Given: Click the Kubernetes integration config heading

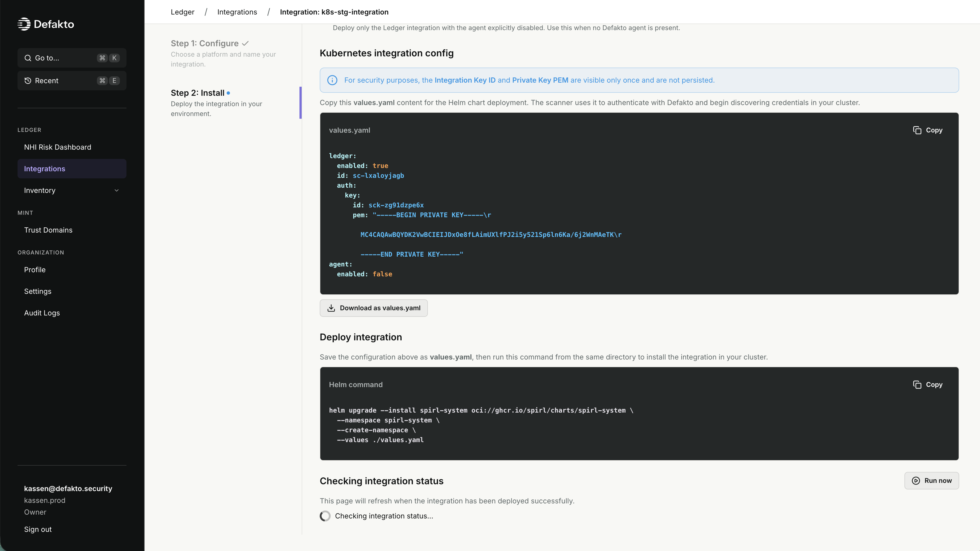Looking at the screenshot, I should pos(387,53).
